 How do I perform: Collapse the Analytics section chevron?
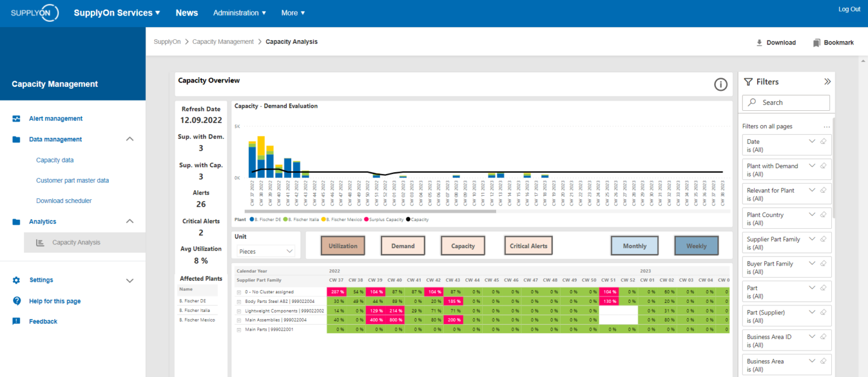[129, 221]
